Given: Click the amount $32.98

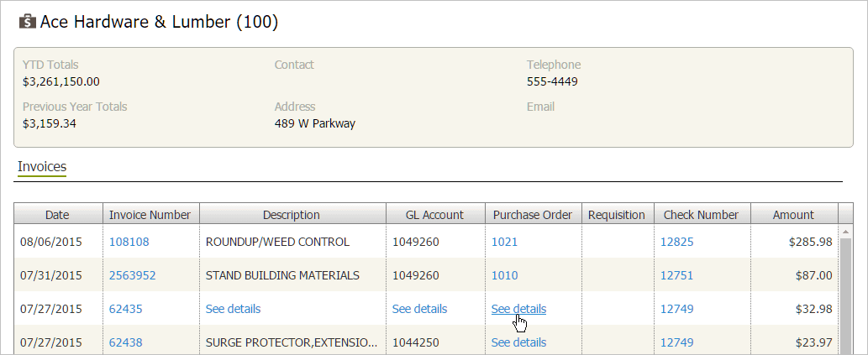Looking at the screenshot, I should point(813,309).
